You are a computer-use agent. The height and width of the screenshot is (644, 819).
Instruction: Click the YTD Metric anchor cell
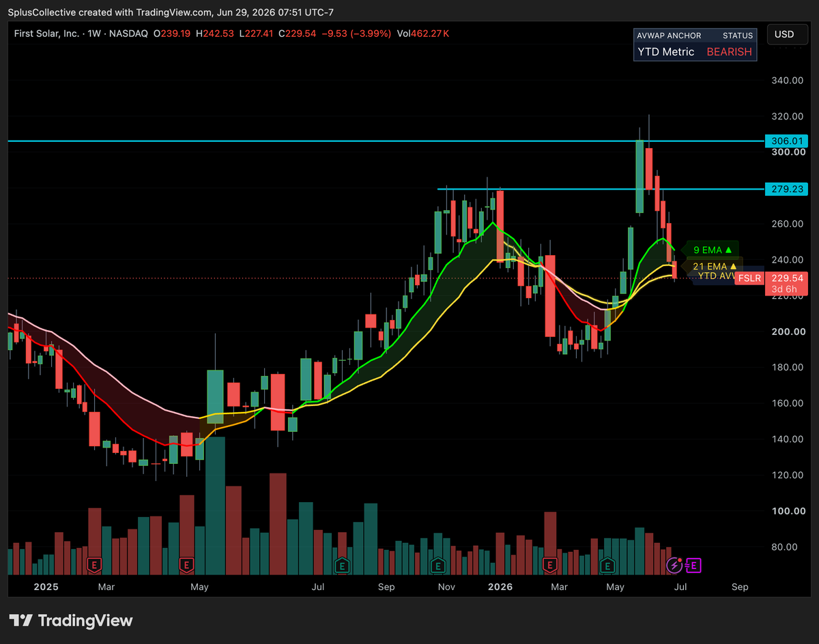(666, 52)
